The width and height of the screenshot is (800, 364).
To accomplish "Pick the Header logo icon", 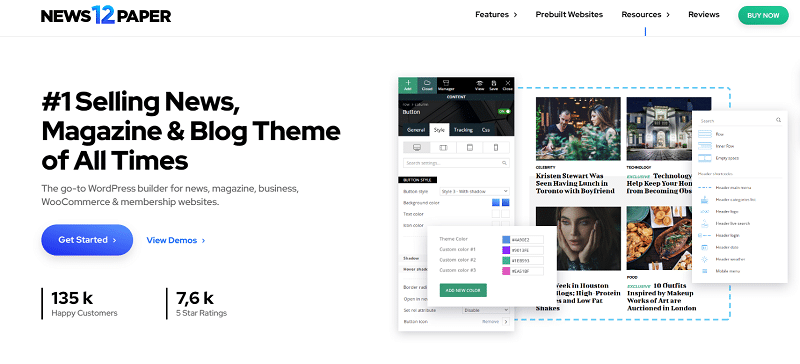I will point(705,211).
